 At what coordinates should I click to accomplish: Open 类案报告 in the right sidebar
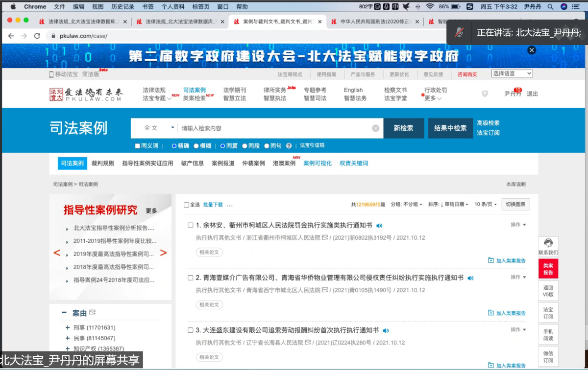548,269
